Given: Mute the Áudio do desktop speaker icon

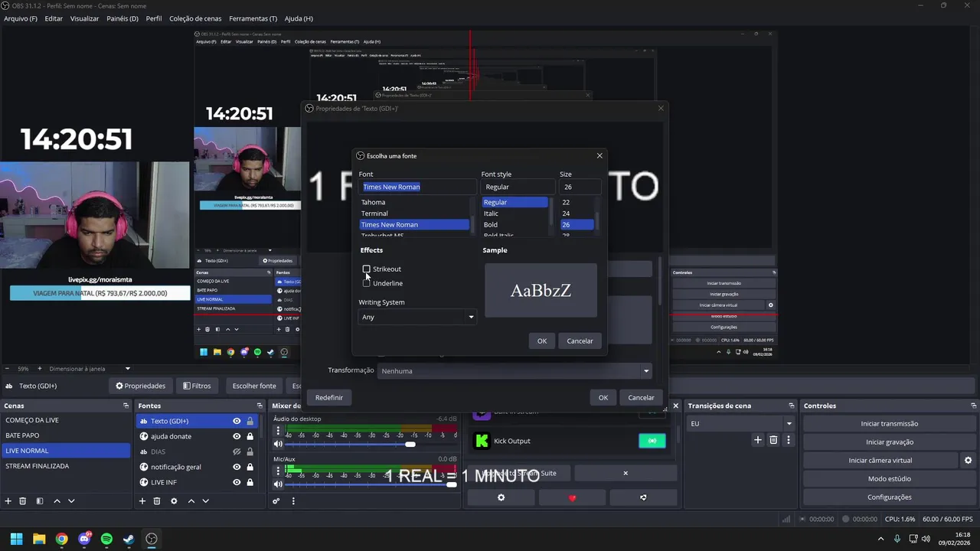Looking at the screenshot, I should 278,444.
